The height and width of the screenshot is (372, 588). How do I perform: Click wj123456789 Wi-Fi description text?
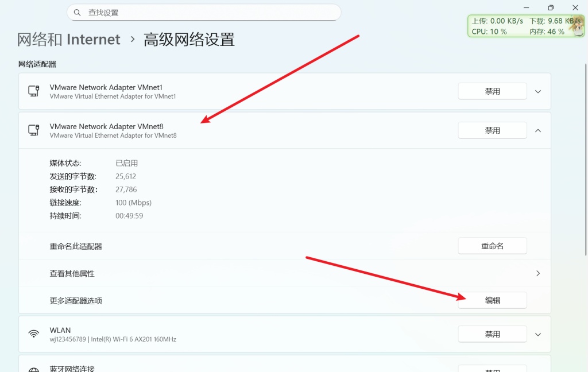113,339
